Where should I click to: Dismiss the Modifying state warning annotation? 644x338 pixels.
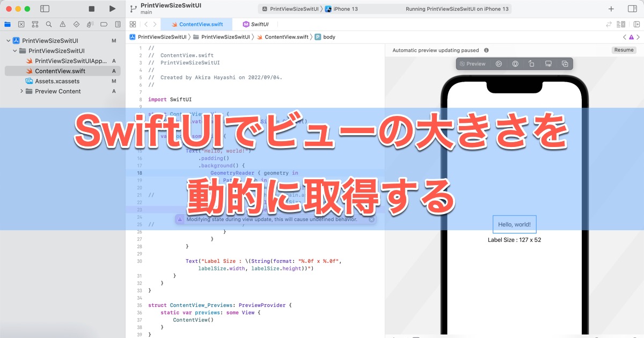coord(371,219)
